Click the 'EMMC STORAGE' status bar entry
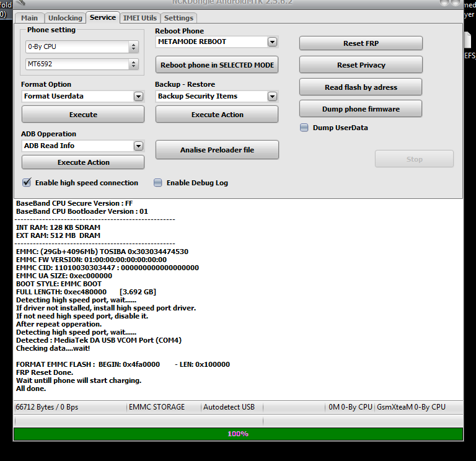 coord(157,407)
